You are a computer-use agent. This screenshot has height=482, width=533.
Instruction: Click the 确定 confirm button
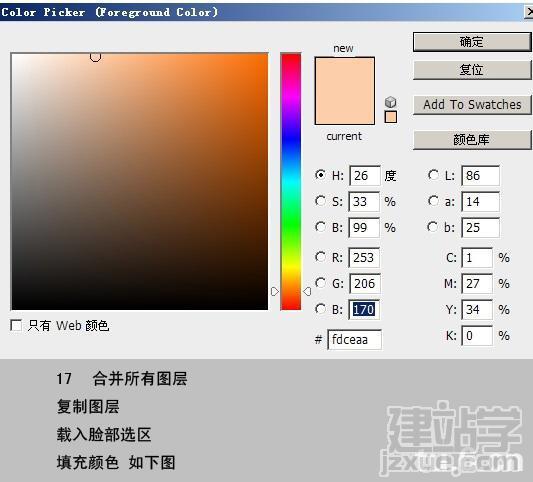472,42
